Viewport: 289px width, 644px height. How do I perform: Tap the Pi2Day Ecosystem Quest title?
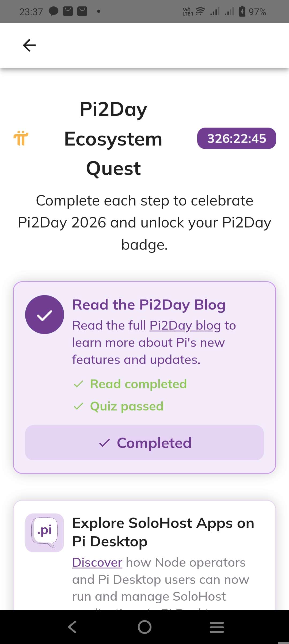pyautogui.click(x=113, y=139)
